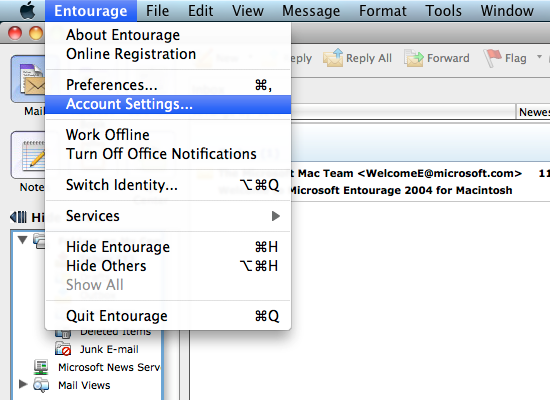Select Mail Views in folder list

click(84, 385)
